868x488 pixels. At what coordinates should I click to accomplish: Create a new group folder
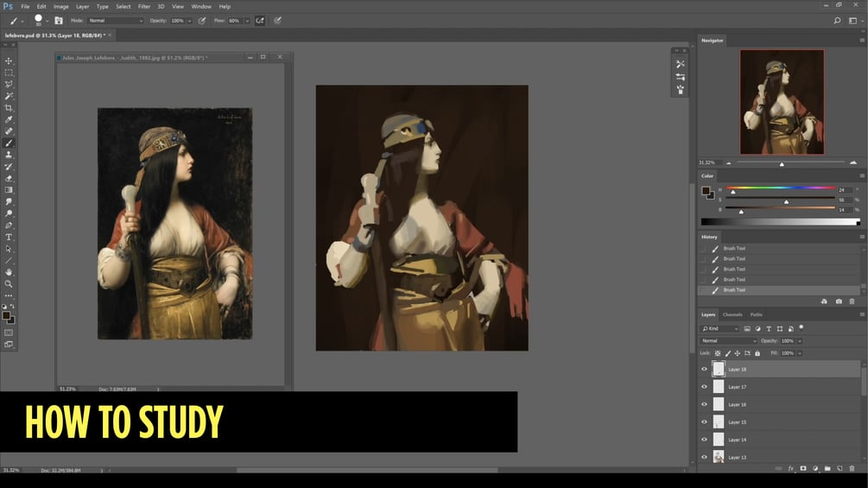coord(827,468)
